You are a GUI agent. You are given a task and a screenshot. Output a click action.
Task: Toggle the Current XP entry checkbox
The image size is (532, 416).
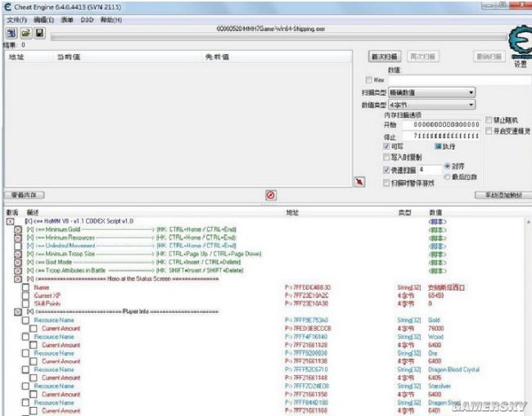point(26,296)
